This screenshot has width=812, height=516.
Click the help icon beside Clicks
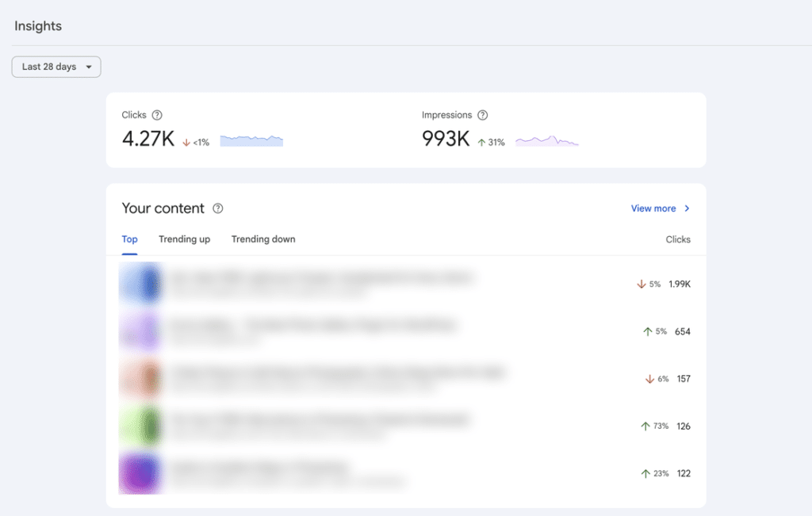[157, 115]
